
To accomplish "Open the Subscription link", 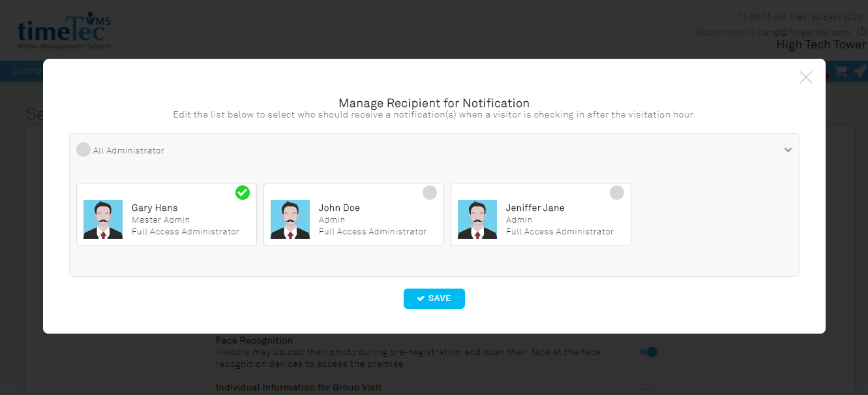I will coord(723,32).
